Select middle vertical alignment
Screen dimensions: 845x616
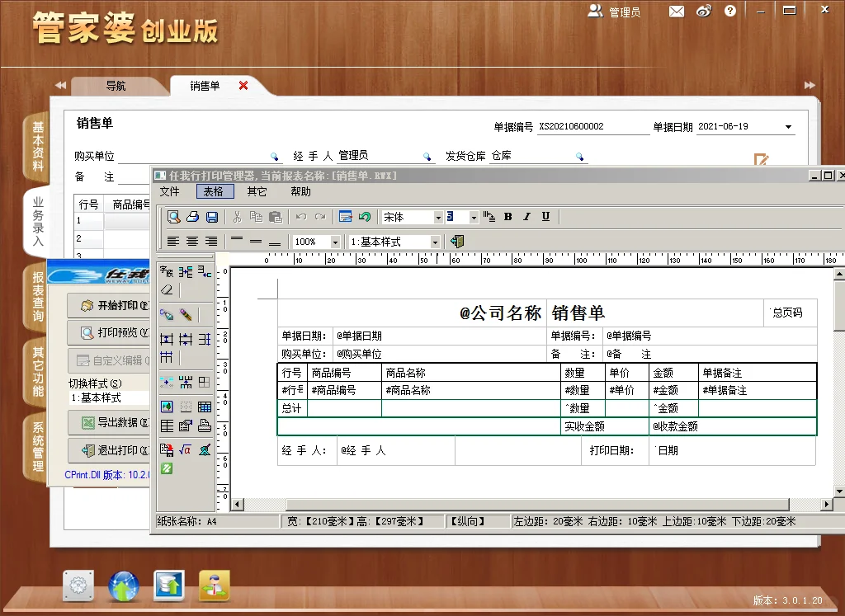point(256,242)
